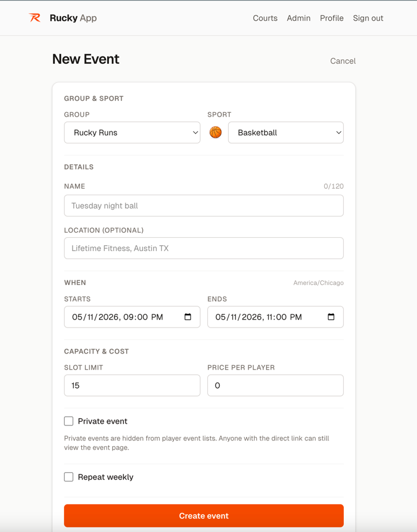Screen dimensions: 417x532
Task: Click the 0/120 character counter
Action: pos(333,187)
